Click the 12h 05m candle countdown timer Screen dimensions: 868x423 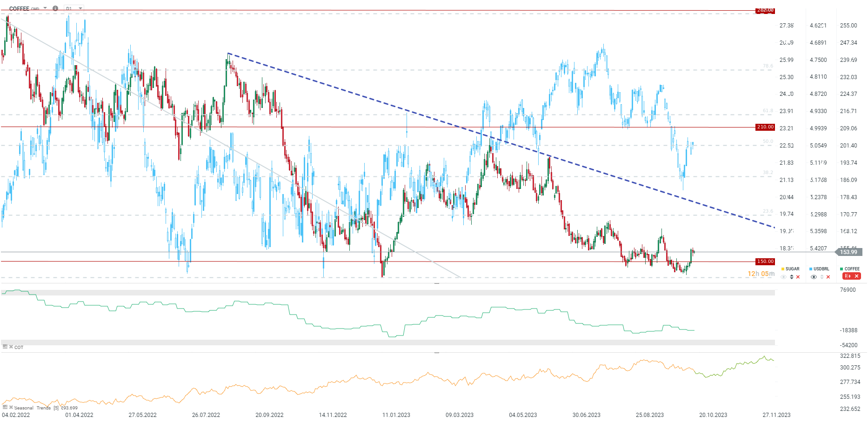click(x=761, y=274)
